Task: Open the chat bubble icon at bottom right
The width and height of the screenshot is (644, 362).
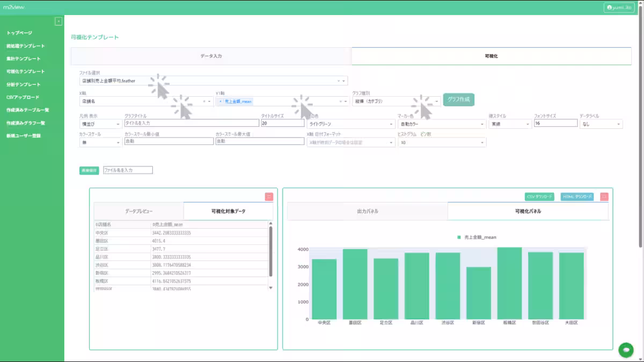Action: (x=626, y=349)
